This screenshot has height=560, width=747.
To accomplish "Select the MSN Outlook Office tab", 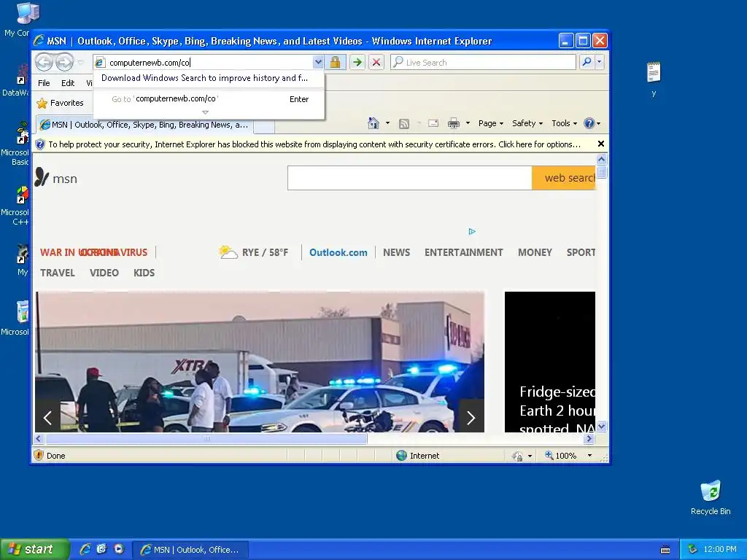I will pyautogui.click(x=144, y=125).
